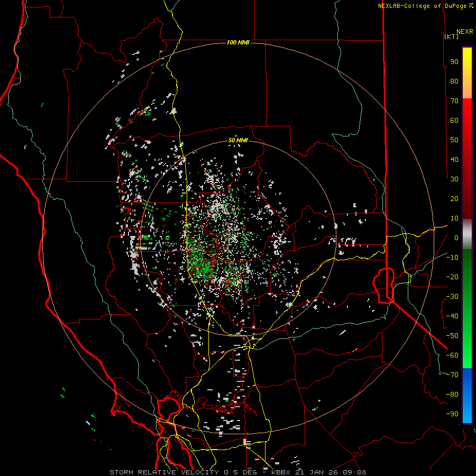476x476 pixels.
Task: Click the gray zero segment of velocity color bar
Action: (467, 234)
